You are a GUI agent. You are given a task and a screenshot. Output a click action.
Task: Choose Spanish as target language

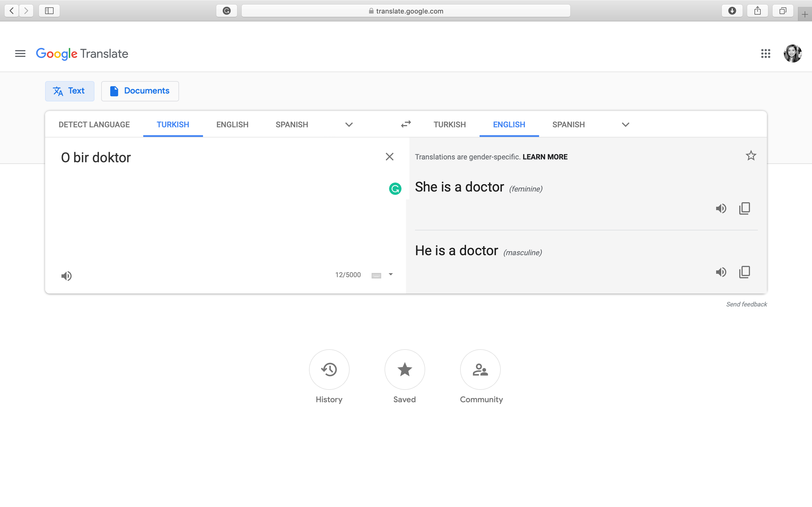pos(568,125)
